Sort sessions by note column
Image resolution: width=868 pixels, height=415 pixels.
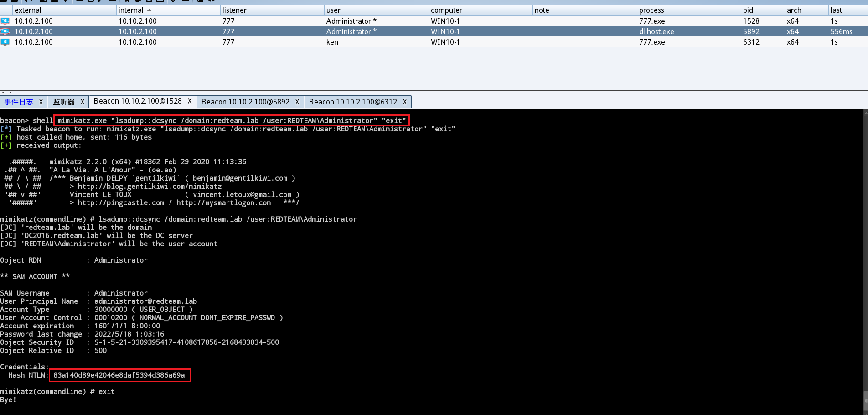click(x=584, y=10)
